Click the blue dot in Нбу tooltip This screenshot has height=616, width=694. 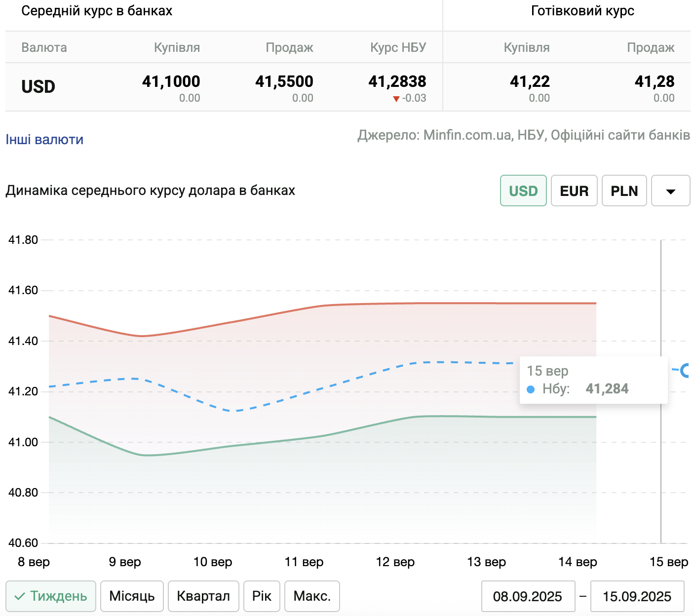coord(531,389)
